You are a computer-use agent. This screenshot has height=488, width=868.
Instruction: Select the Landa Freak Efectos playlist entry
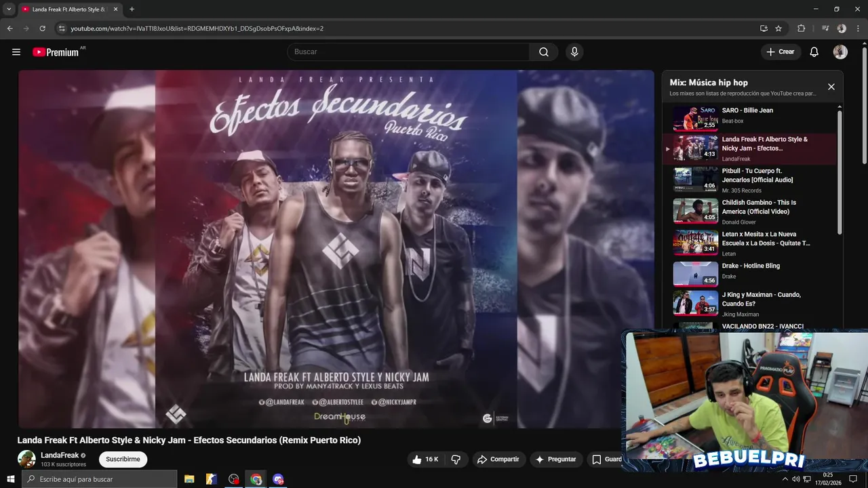coord(750,148)
